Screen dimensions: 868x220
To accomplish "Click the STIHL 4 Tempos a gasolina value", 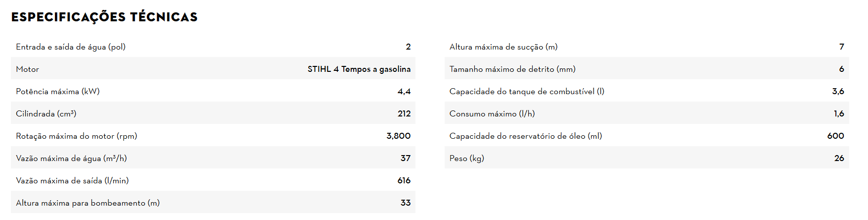I will pos(359,69).
